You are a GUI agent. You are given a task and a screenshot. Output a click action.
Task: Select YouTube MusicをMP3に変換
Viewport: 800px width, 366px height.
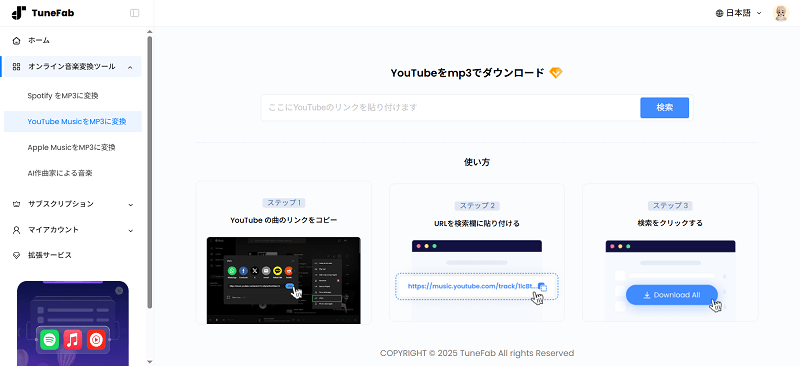coord(72,121)
